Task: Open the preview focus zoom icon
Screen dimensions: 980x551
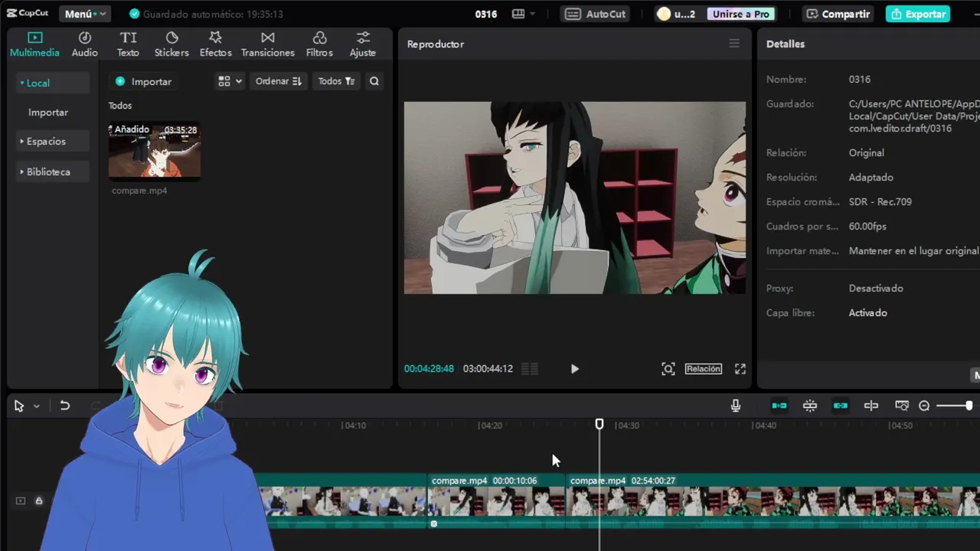Action: tap(668, 369)
